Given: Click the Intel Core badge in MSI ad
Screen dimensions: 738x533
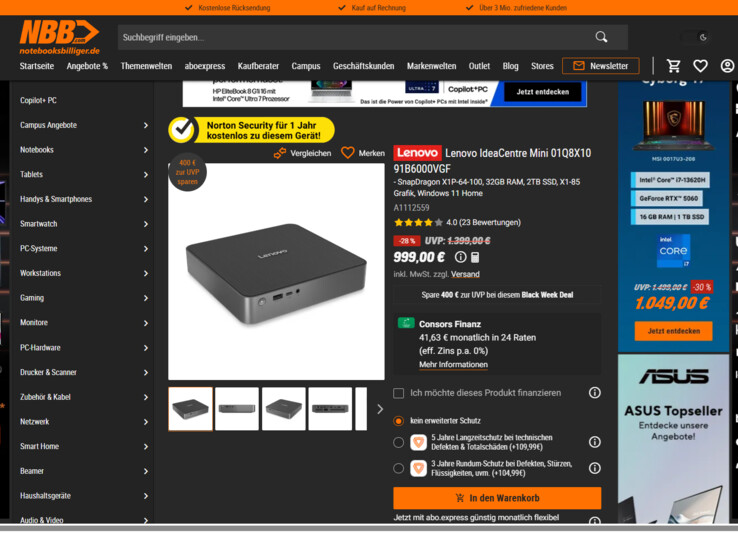Looking at the screenshot, I should click(673, 250).
